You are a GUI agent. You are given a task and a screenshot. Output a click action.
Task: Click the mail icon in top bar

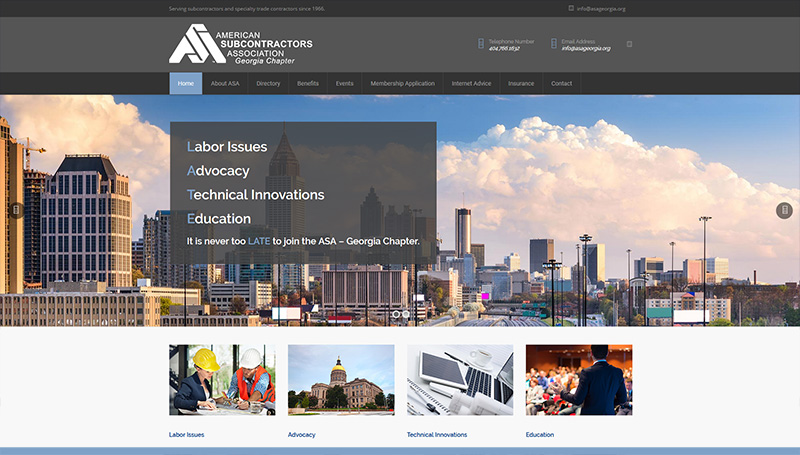(x=571, y=8)
